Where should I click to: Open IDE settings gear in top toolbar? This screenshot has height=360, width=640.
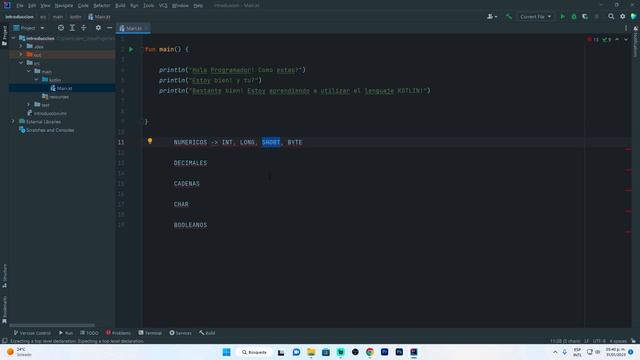[622, 17]
